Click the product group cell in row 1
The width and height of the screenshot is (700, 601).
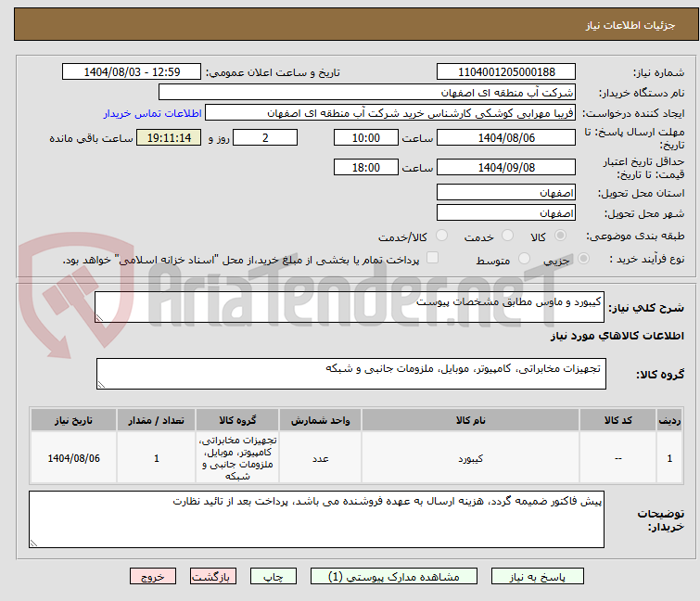pyautogui.click(x=237, y=458)
